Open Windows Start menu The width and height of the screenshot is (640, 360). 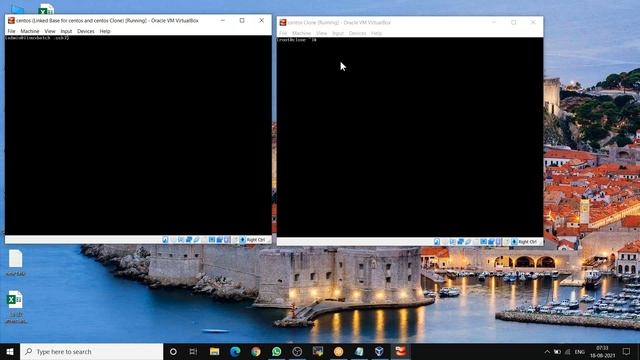(10, 351)
